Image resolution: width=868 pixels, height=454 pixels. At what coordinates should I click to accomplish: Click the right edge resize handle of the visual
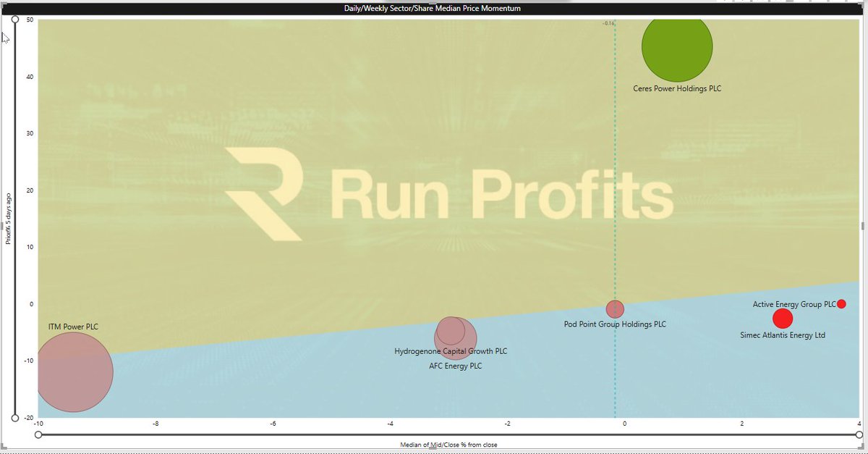click(x=862, y=226)
